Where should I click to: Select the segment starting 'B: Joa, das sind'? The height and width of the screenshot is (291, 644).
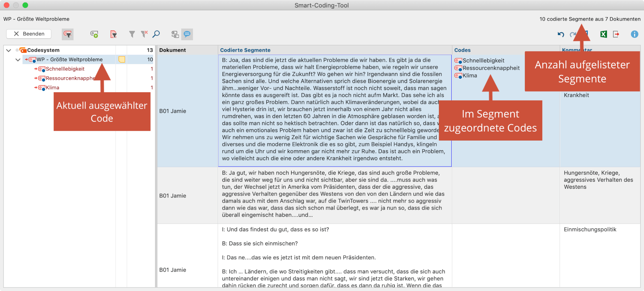click(335, 111)
